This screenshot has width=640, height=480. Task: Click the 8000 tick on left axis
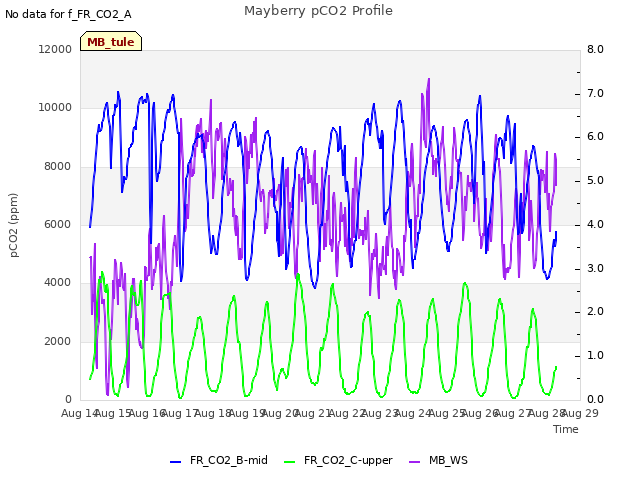[x=58, y=167]
